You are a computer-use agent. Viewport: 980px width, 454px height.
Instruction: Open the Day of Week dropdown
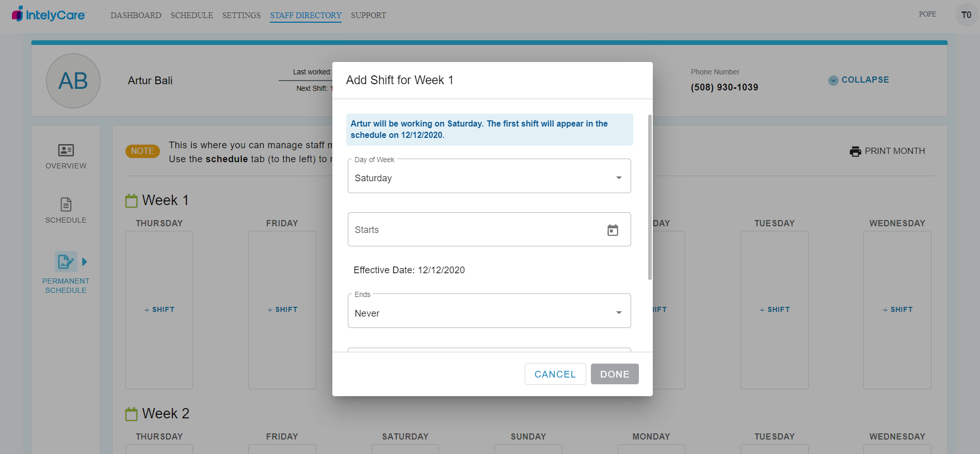(489, 178)
